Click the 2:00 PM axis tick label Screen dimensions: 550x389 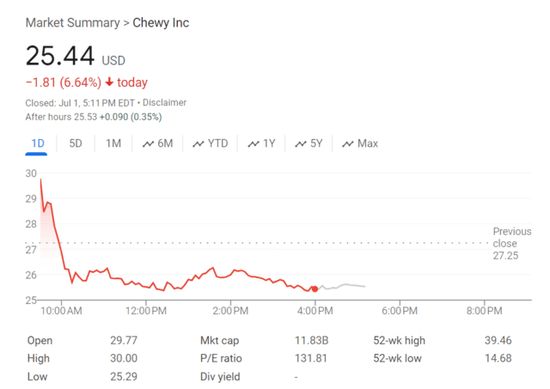pos(230,311)
